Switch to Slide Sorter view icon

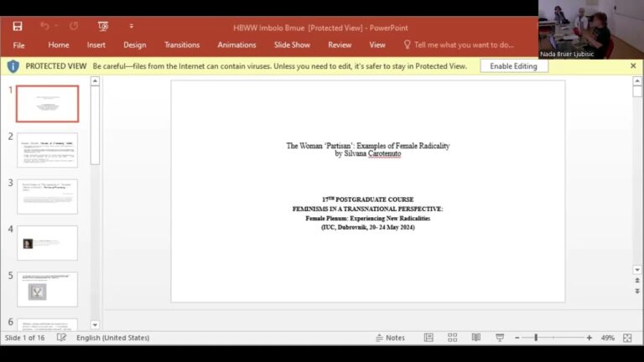(452, 338)
